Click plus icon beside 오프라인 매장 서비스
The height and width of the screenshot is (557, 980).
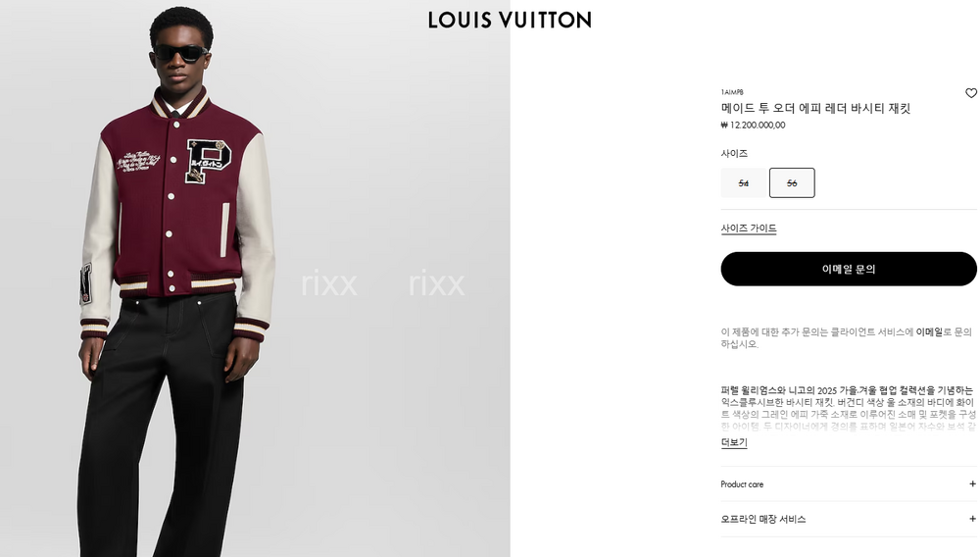[x=972, y=519]
